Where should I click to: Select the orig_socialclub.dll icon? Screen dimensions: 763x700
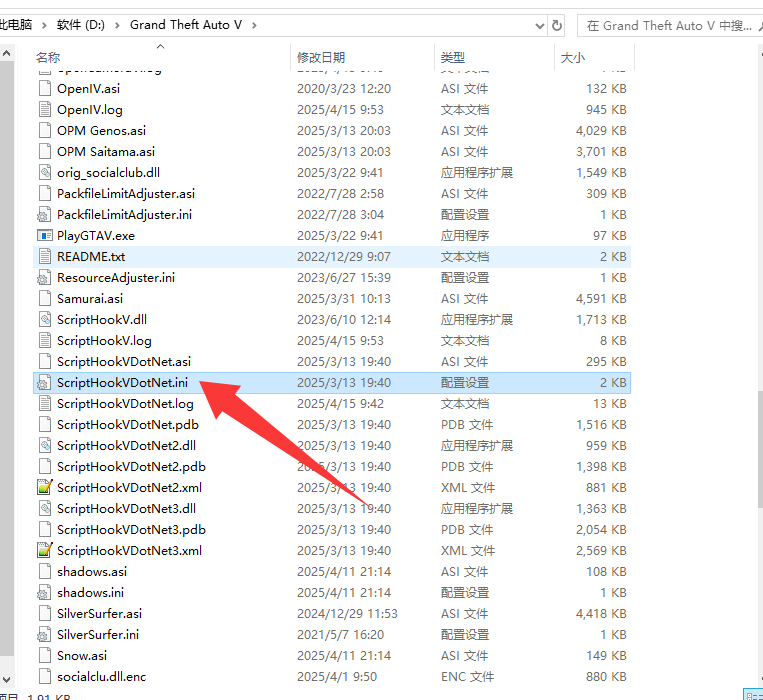[45, 172]
